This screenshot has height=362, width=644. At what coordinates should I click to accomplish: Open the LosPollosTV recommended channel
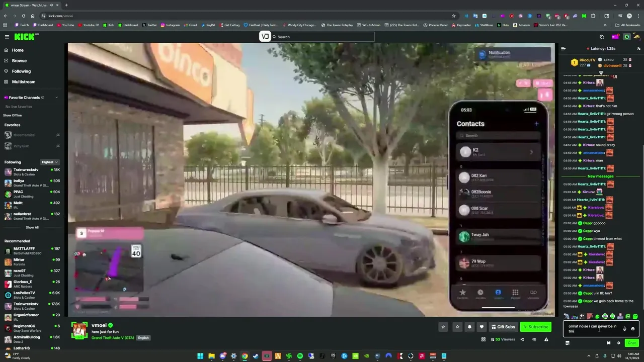pyautogui.click(x=31, y=295)
